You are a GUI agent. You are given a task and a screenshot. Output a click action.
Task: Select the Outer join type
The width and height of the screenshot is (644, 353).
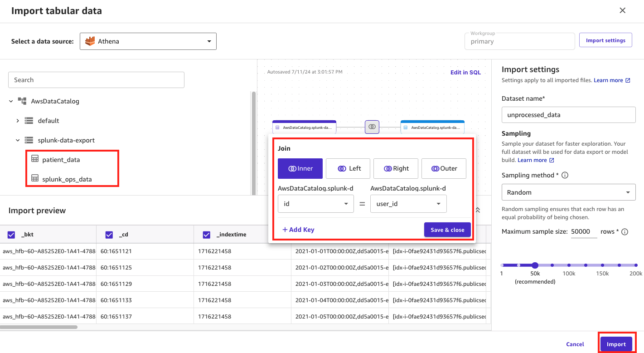pos(444,168)
